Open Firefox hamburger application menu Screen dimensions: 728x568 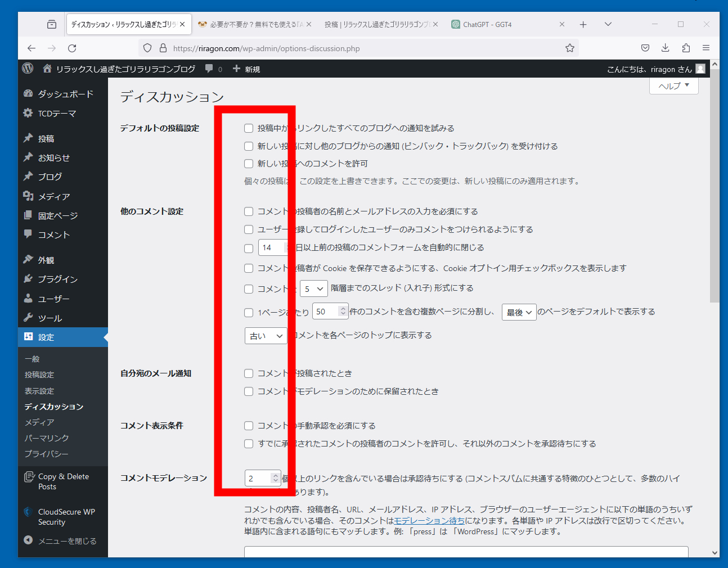pyautogui.click(x=705, y=48)
